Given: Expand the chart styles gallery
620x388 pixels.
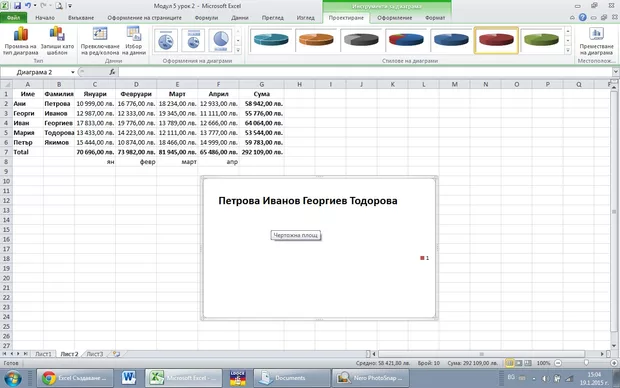Looking at the screenshot, I should (x=568, y=50).
